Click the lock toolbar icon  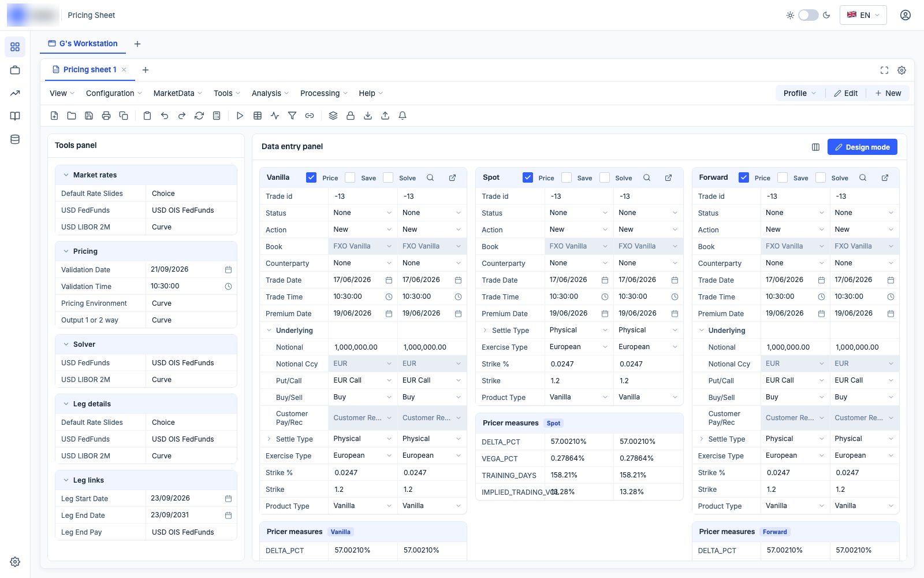point(351,116)
